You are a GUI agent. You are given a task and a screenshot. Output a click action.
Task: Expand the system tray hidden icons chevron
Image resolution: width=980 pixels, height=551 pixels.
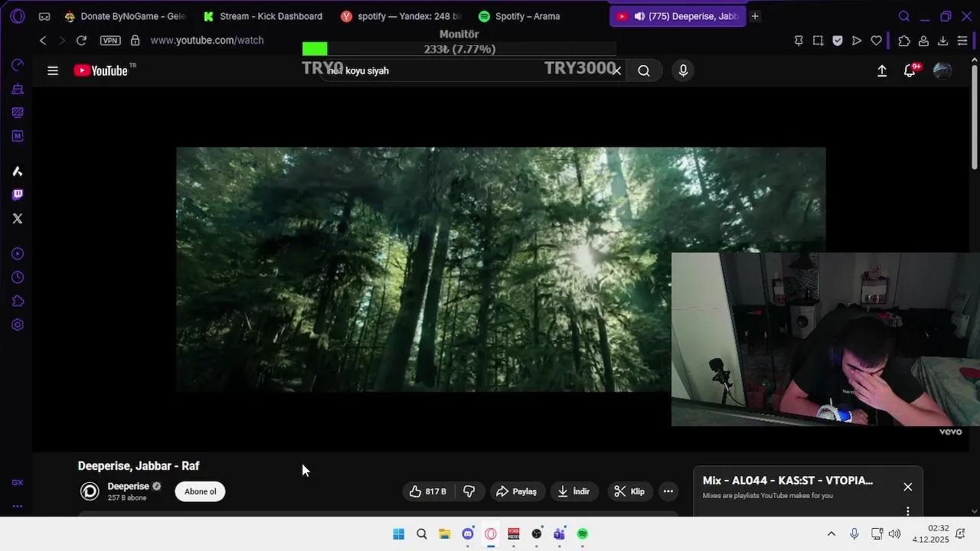[831, 534]
